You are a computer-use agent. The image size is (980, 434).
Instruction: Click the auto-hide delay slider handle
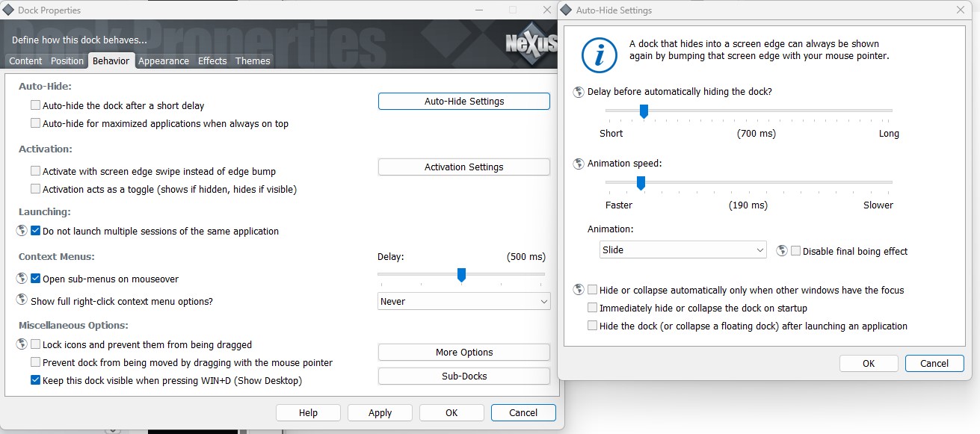coord(644,111)
